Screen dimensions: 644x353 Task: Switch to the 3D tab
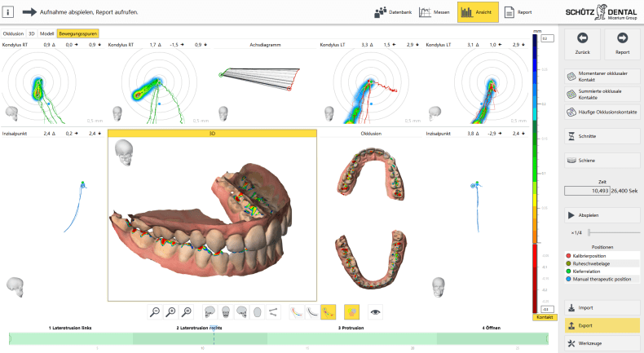click(32, 33)
